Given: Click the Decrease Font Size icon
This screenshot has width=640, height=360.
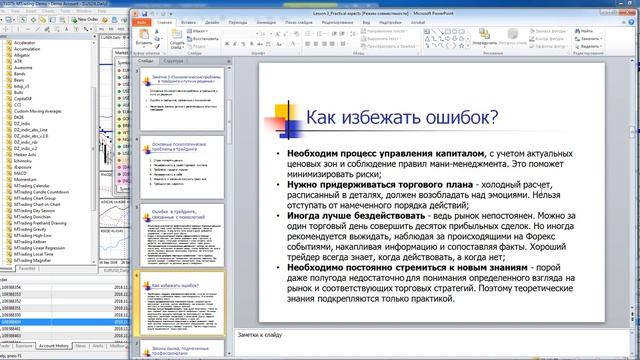Looking at the screenshot, I should pyautogui.click(x=286, y=33).
